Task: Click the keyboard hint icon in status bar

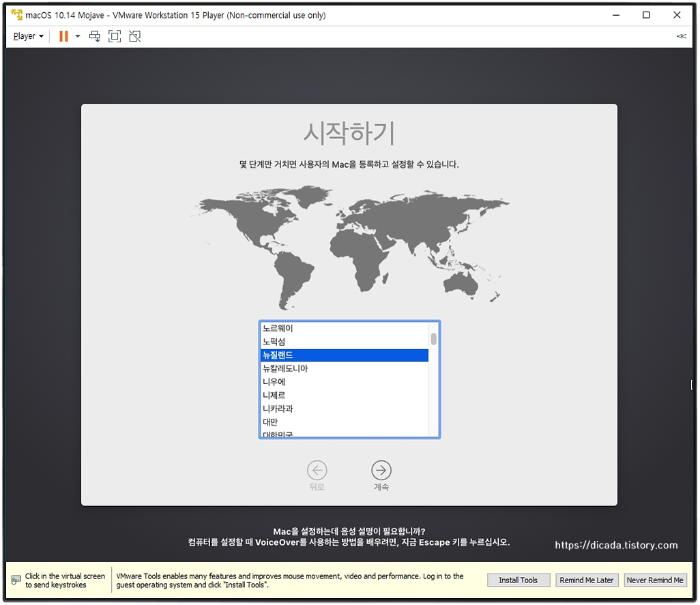Action: point(16,580)
